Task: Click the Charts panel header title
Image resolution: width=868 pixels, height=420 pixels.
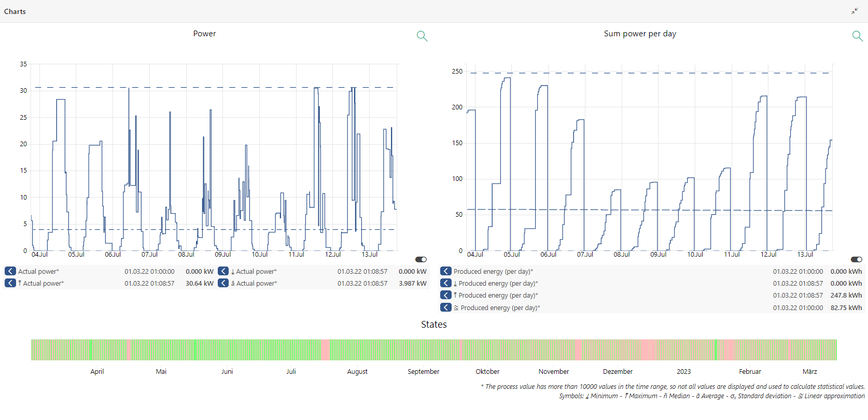Action: point(15,11)
